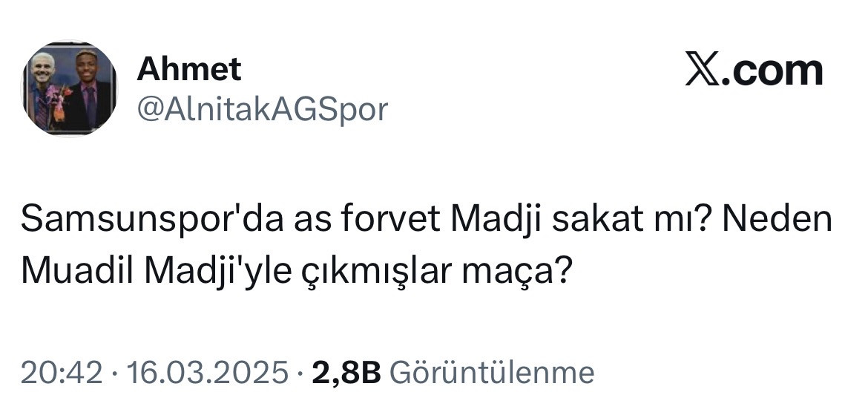Open Ahmet's profile picture
The width and height of the screenshot is (868, 418).
click(x=68, y=88)
